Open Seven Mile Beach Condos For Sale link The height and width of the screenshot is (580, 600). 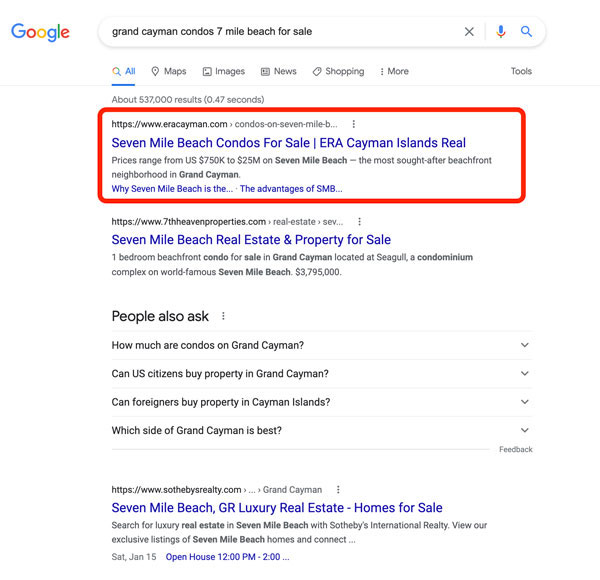tap(289, 143)
